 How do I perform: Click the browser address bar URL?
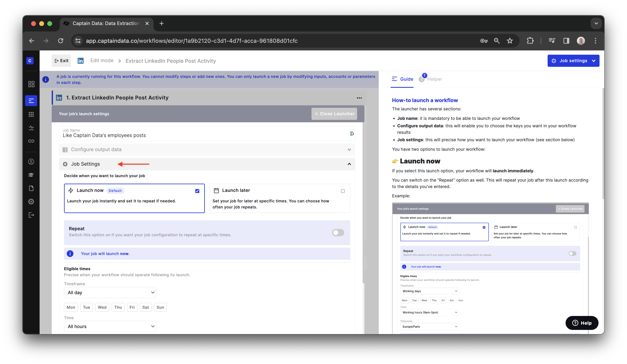point(191,41)
